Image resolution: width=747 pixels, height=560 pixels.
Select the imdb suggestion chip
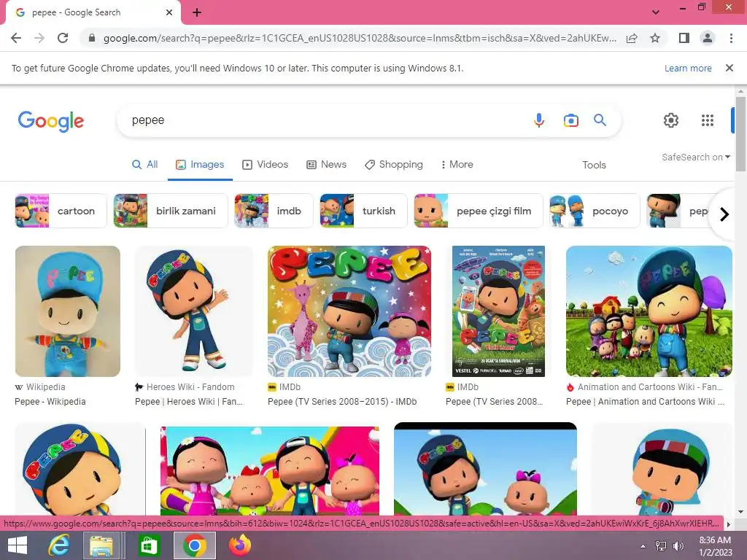click(x=274, y=211)
